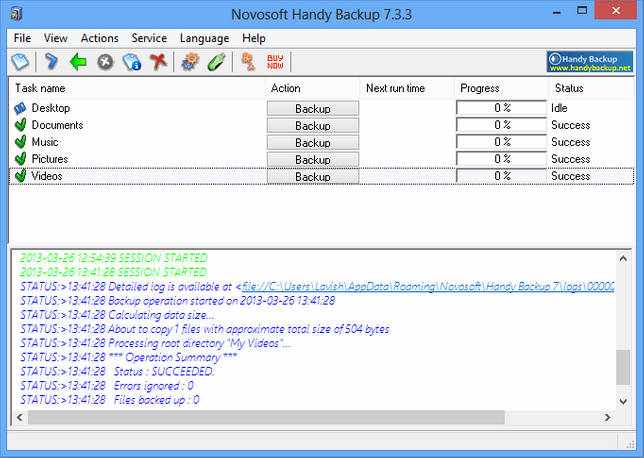Screen dimensions: 644x458
Task: Click the application icon in title bar
Action: click(x=16, y=14)
